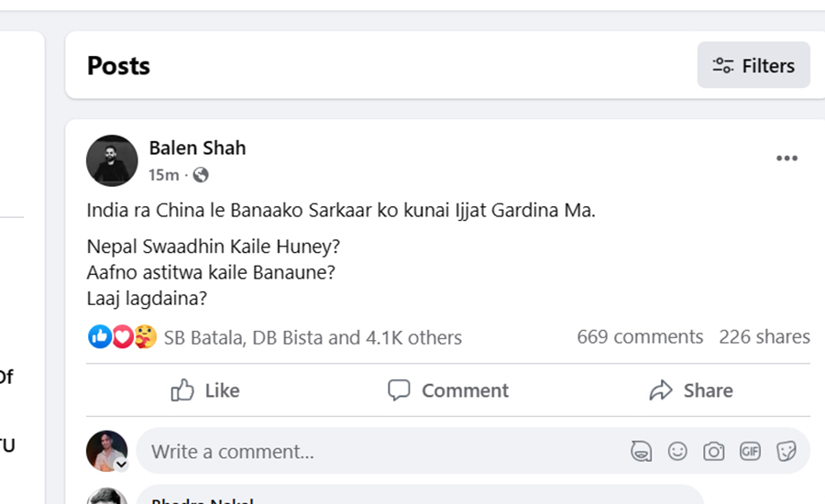Open the Posts Filters button

(753, 65)
